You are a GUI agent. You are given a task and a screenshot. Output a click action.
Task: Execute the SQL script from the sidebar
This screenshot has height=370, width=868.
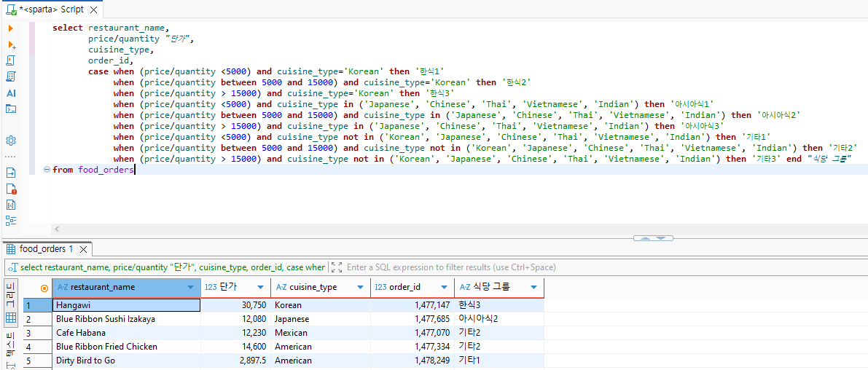tap(10, 60)
